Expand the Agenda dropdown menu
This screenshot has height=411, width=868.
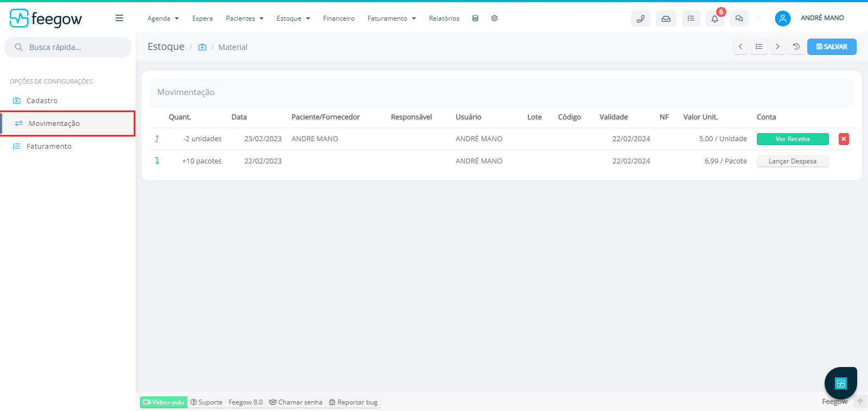(x=163, y=18)
